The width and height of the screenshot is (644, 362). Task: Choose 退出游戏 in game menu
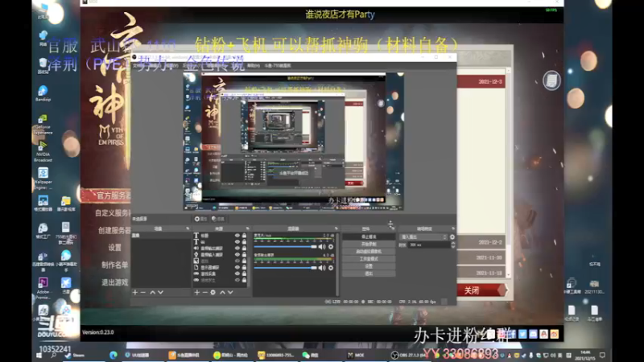(114, 282)
